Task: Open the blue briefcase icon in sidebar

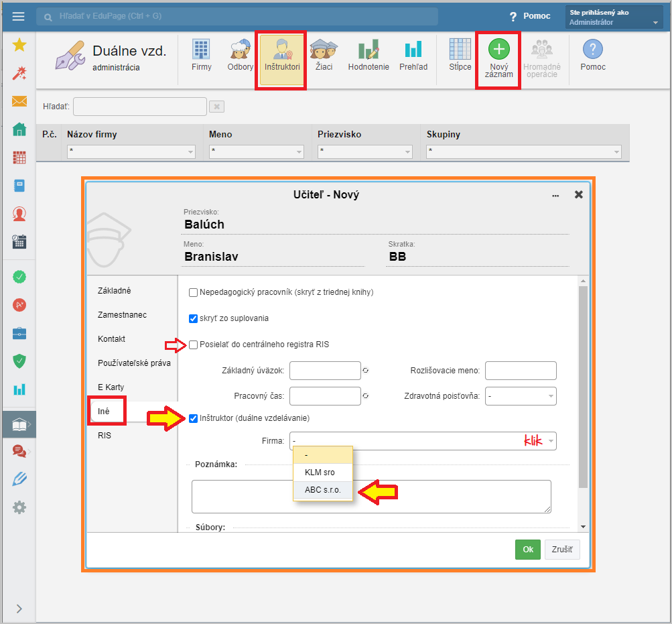Action: pos(19,333)
